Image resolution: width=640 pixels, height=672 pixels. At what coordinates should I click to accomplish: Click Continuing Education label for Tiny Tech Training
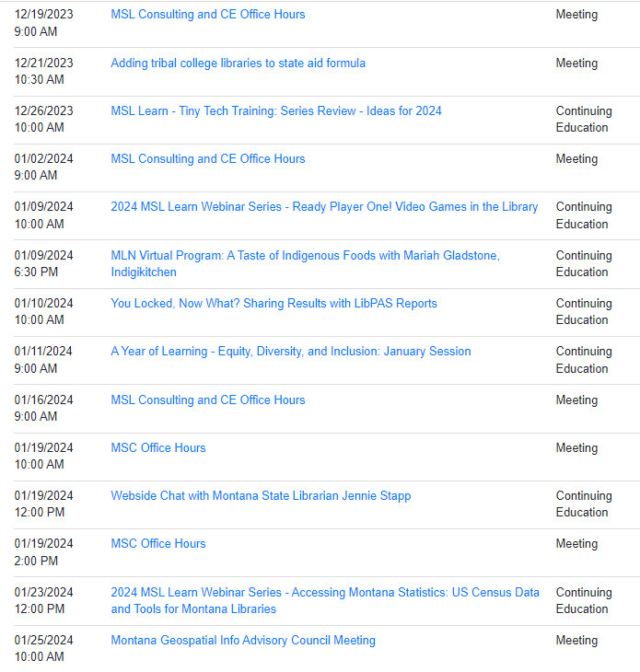[582, 120]
